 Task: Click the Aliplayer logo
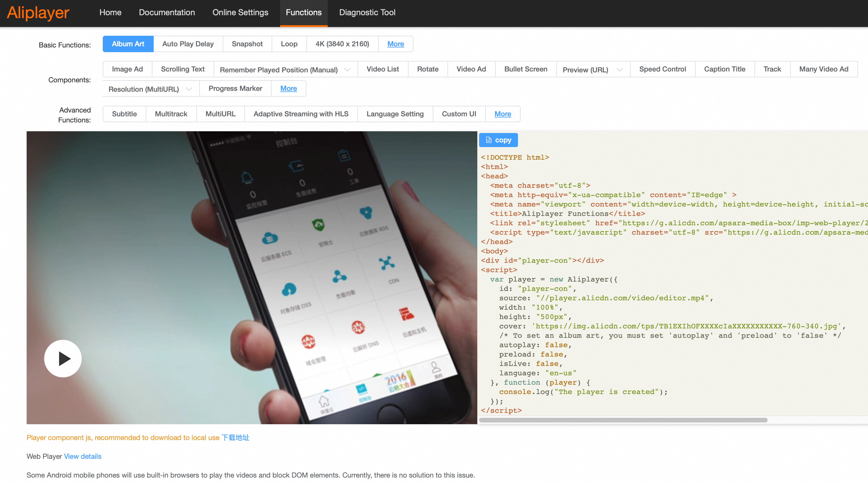tap(38, 13)
